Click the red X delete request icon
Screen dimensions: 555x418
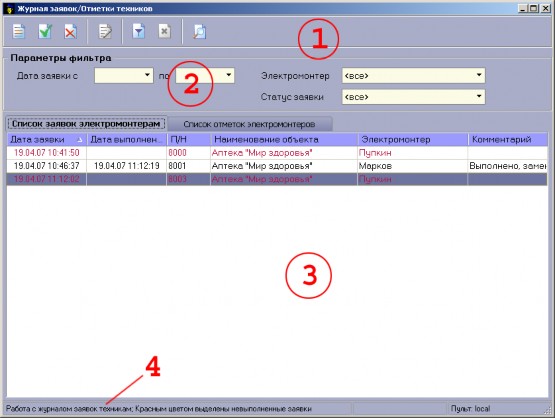point(70,32)
